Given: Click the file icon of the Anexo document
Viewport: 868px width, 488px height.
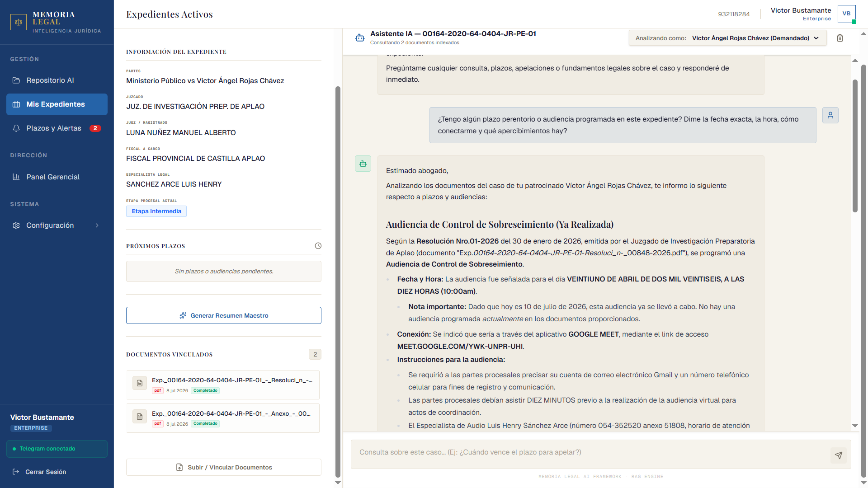Looking at the screenshot, I should [140, 416].
